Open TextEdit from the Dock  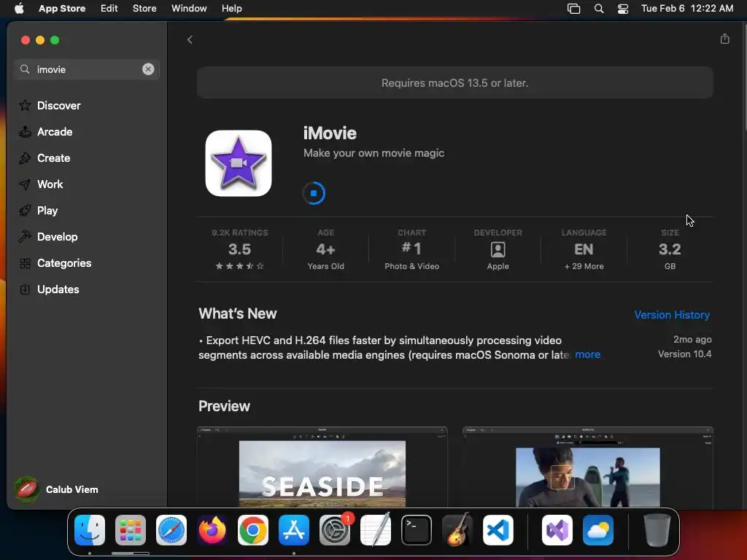(x=376, y=530)
